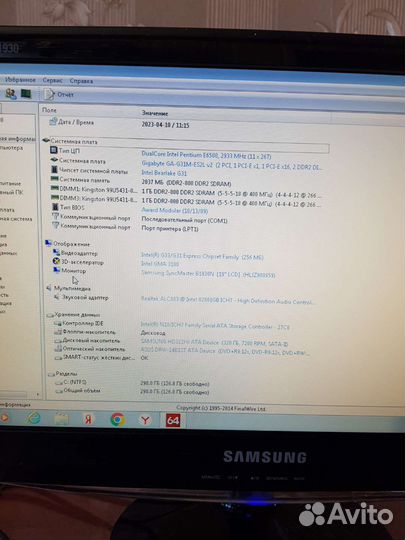Open Yandex browser from the taskbar

(x=145, y=420)
